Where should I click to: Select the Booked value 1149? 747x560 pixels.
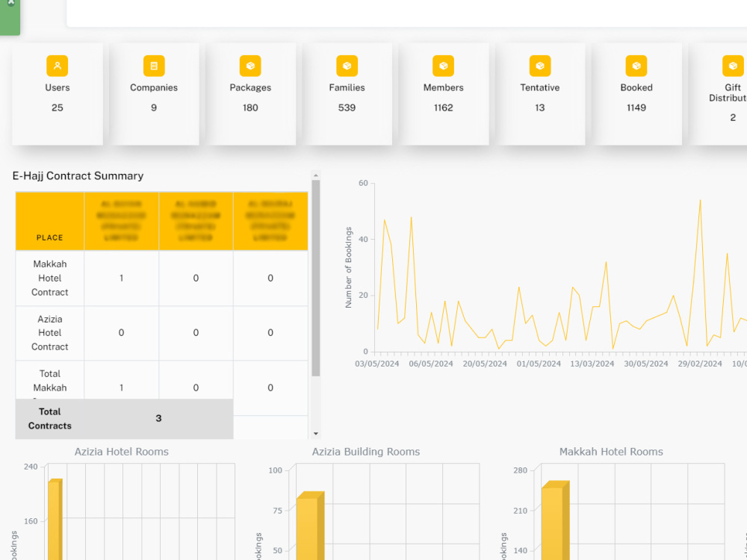636,108
